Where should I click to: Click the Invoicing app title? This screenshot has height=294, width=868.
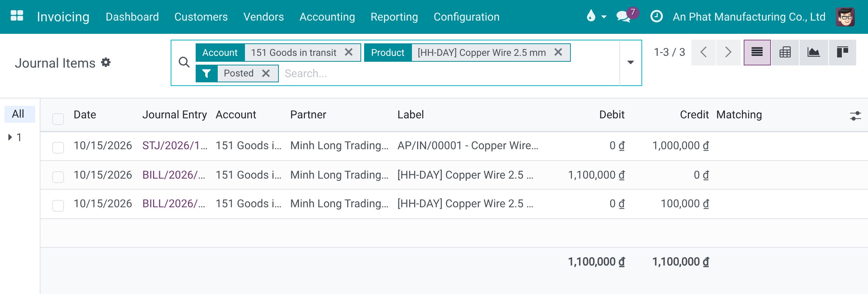(x=63, y=17)
